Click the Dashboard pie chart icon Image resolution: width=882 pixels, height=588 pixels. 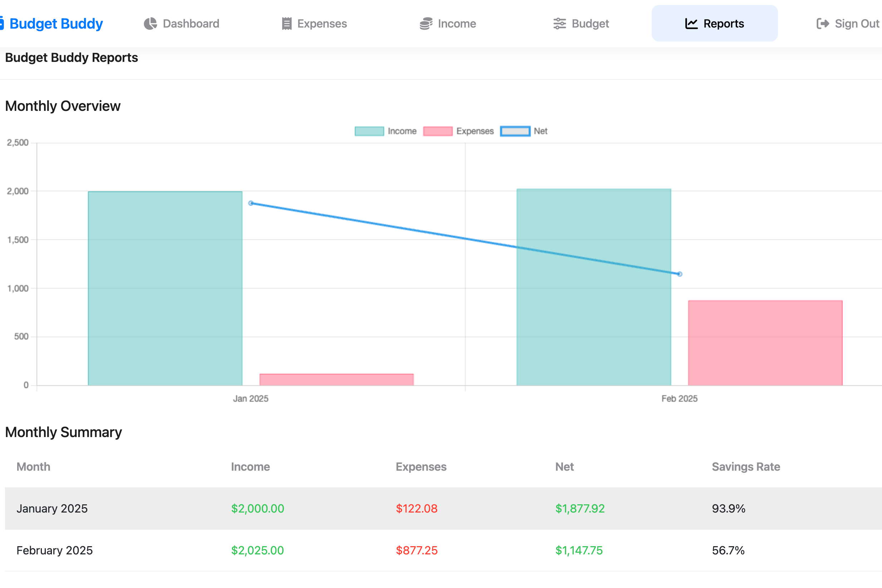click(150, 24)
